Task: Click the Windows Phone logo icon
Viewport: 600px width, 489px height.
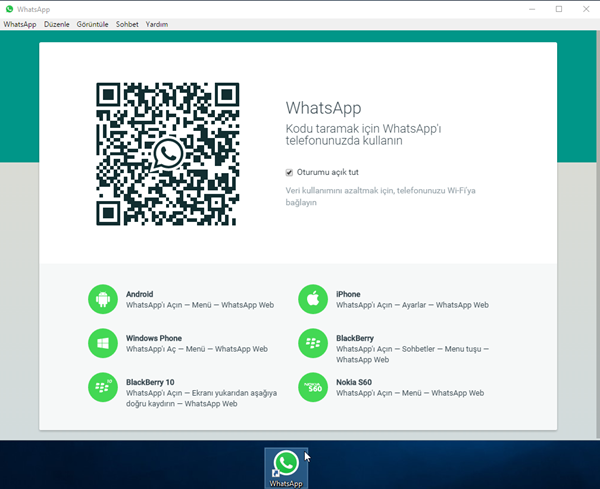Action: tap(103, 343)
